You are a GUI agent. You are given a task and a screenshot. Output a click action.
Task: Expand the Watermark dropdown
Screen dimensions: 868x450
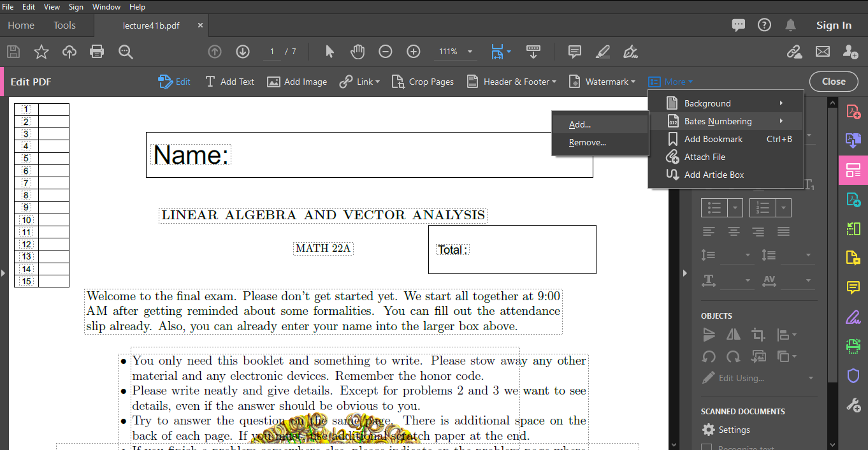click(633, 82)
